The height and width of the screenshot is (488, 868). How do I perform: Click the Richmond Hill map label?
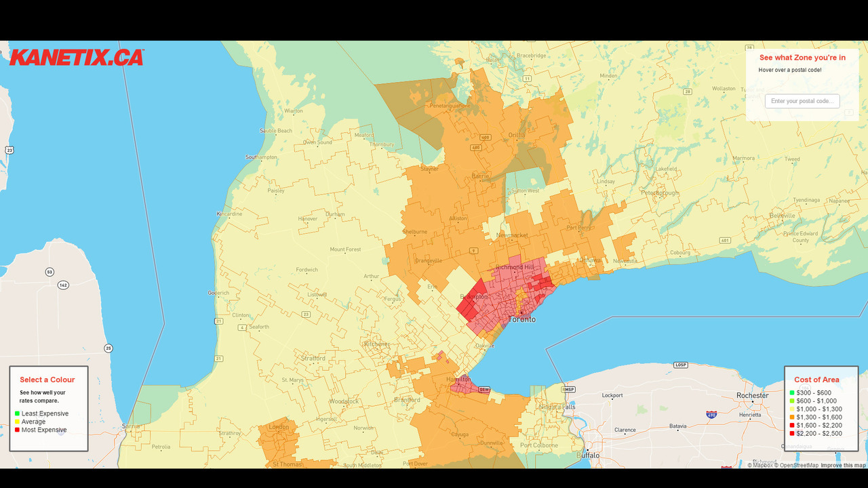515,268
